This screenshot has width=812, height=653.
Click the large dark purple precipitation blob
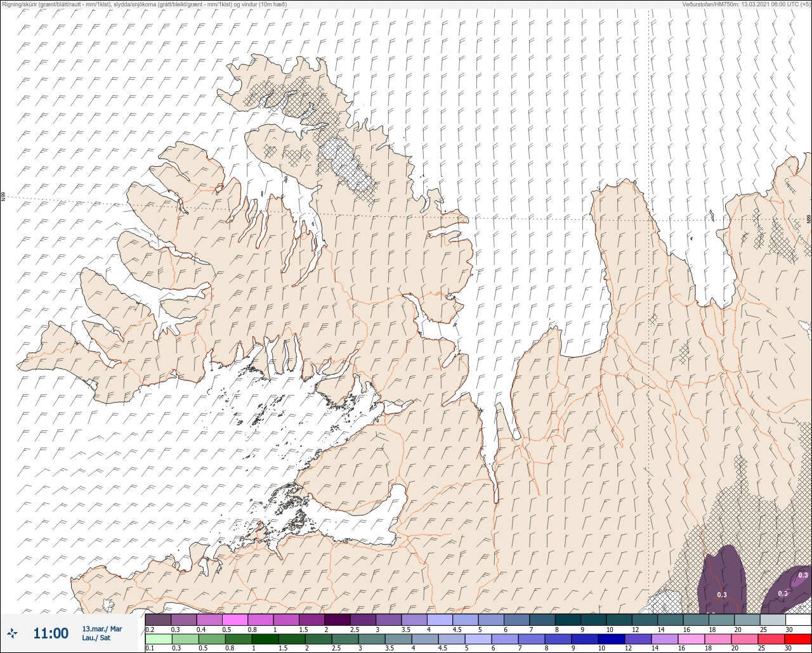(722, 580)
